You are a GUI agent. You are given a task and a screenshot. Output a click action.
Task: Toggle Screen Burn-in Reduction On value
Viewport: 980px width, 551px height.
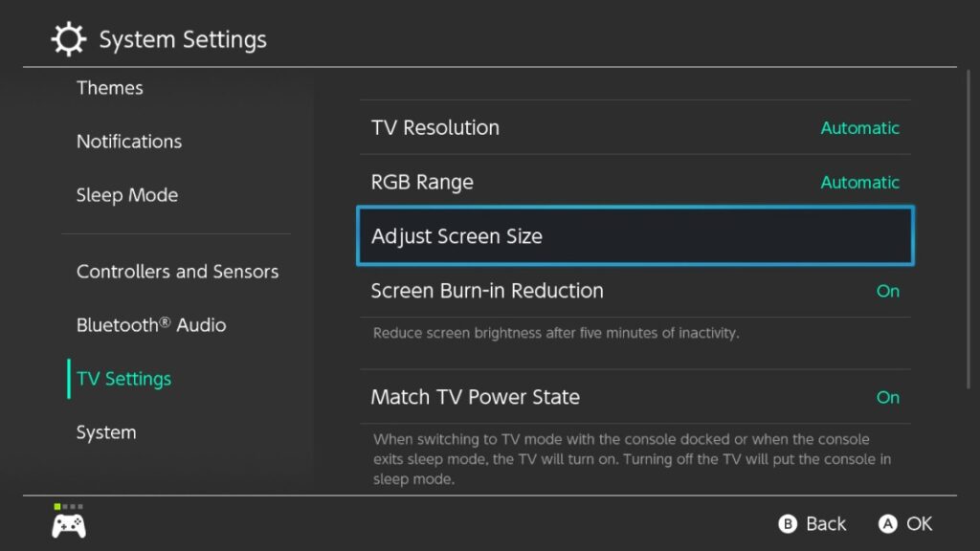click(x=887, y=291)
